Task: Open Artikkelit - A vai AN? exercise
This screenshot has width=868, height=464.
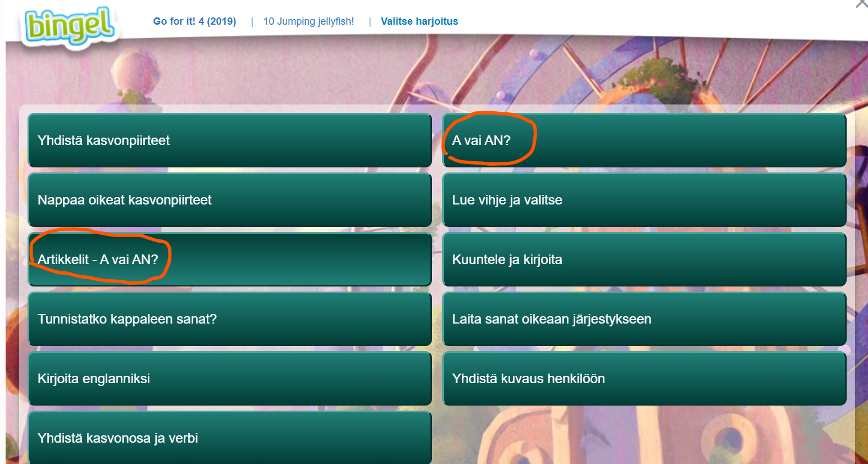Action: coord(229,260)
